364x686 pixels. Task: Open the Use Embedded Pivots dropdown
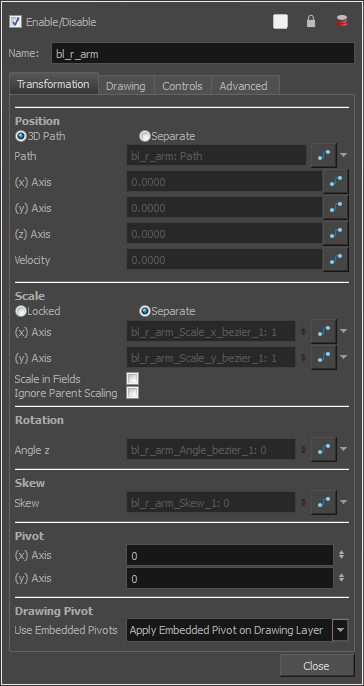point(237,630)
